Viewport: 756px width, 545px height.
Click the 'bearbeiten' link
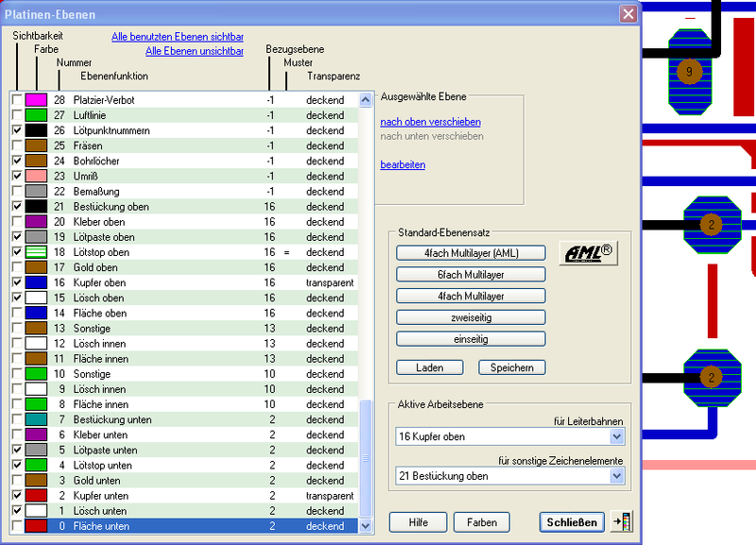403,164
